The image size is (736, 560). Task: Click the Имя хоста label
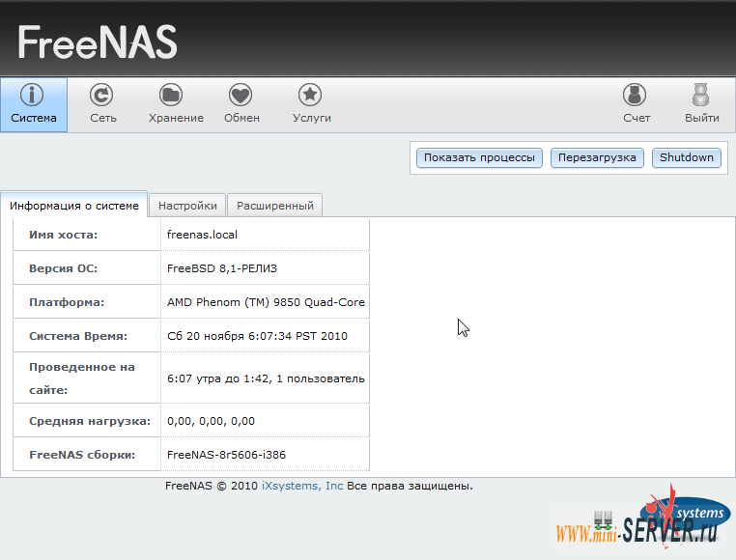click(64, 235)
